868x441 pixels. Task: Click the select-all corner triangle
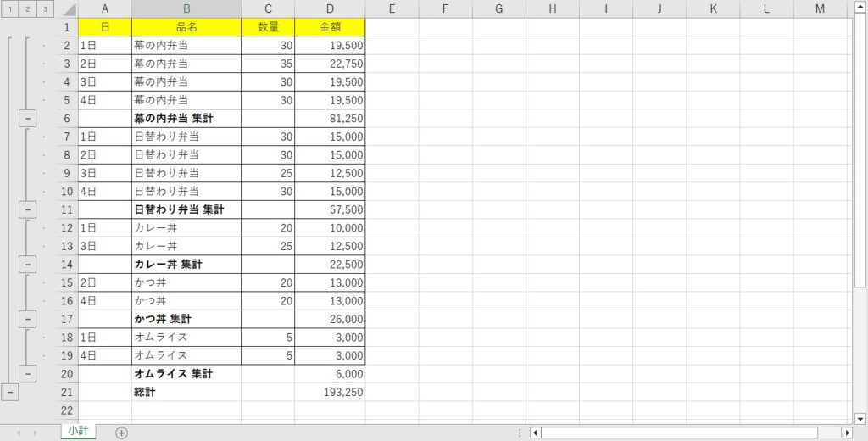coord(68,9)
